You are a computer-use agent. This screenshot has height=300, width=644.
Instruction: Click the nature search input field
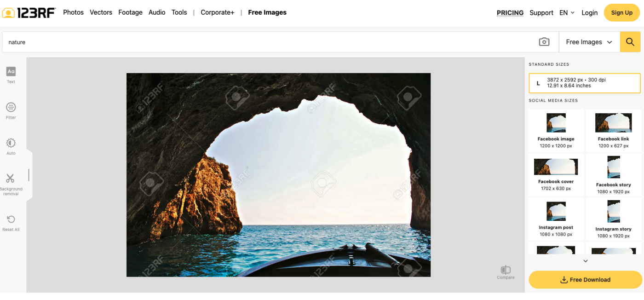pos(271,42)
